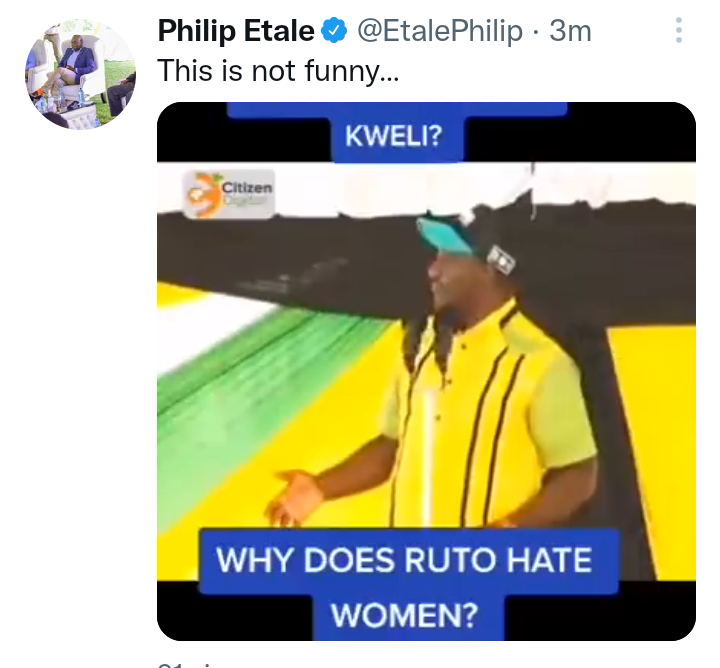Click the WOMEN? caption line

(405, 615)
